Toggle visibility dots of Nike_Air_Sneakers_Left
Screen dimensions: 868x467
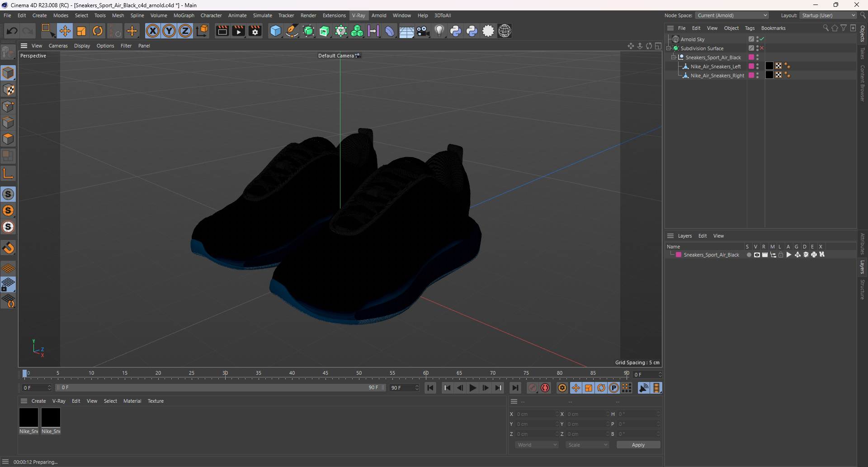[x=757, y=66]
